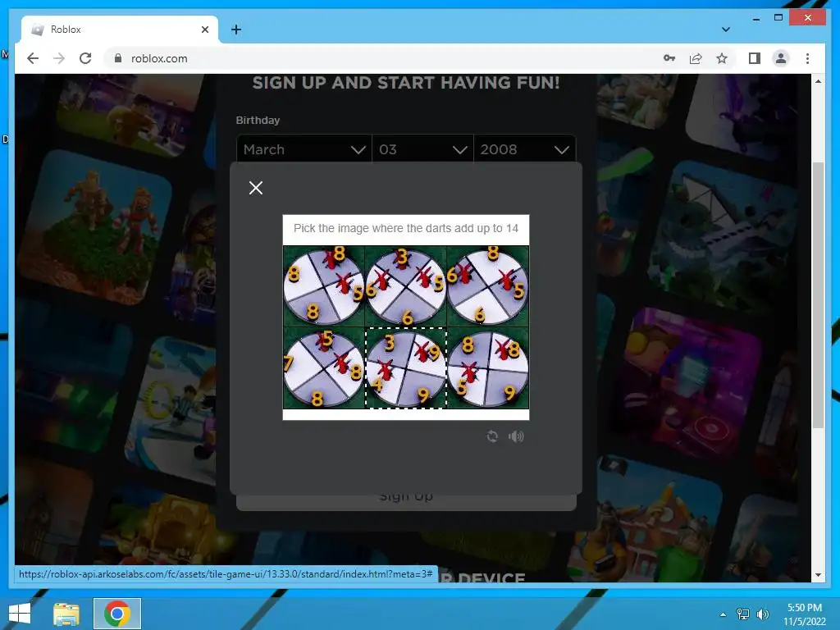The image size is (840, 630).
Task: Open a new browser tab
Action: click(x=236, y=30)
